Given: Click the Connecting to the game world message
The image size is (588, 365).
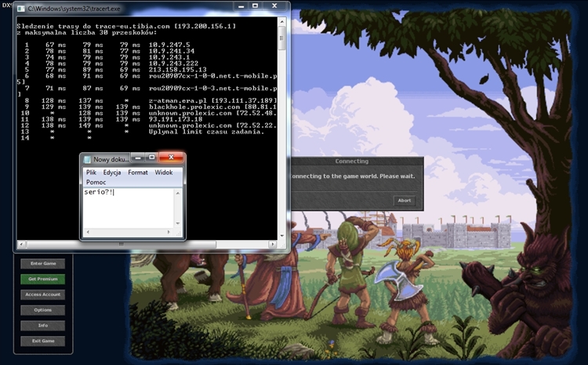Looking at the screenshot, I should pos(354,176).
